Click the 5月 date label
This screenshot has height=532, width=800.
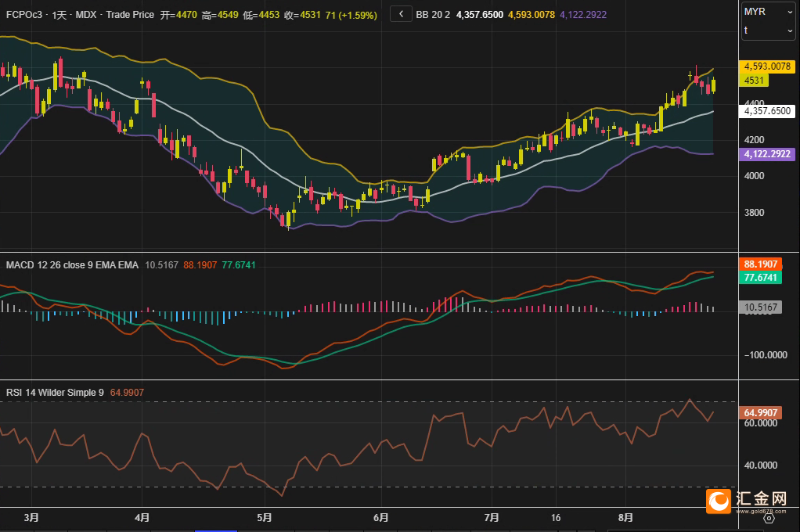(265, 518)
